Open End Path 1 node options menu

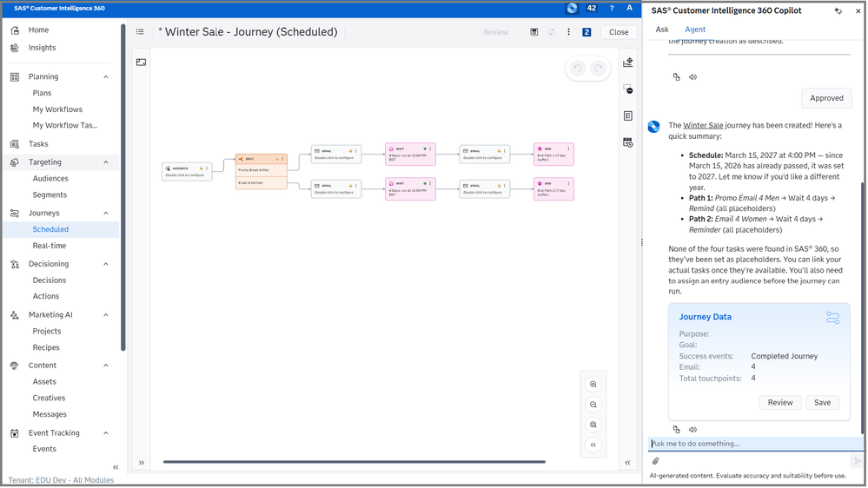click(x=568, y=148)
